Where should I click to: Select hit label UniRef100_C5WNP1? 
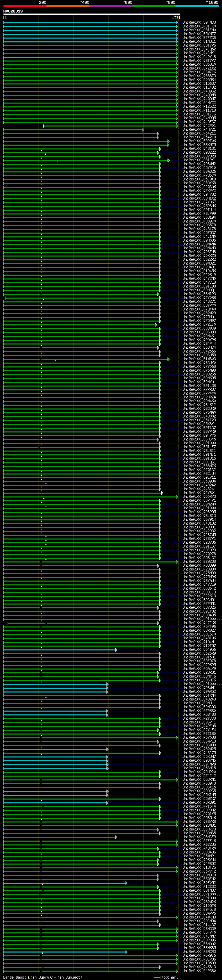pos(199,856)
